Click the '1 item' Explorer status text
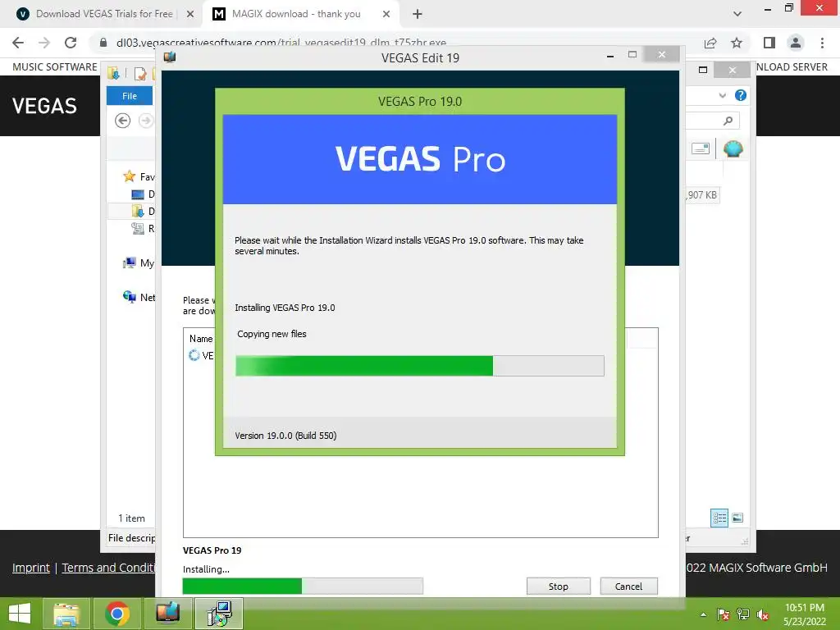 coord(131,518)
